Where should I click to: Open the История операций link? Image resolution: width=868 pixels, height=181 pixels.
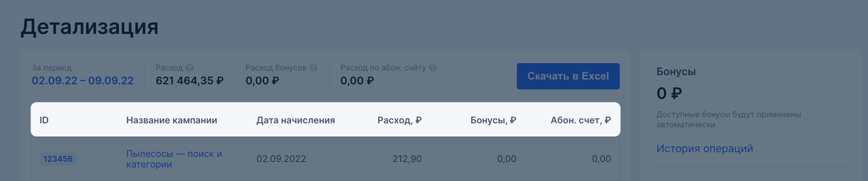(x=704, y=149)
